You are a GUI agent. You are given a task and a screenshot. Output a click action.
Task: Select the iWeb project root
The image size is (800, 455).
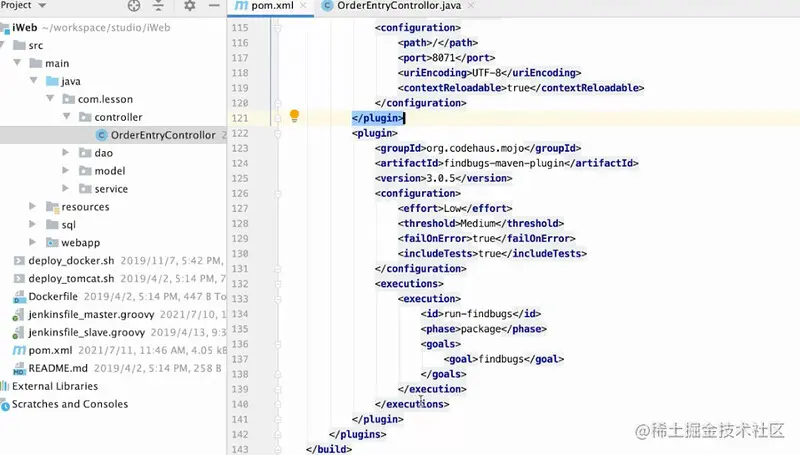24,28
